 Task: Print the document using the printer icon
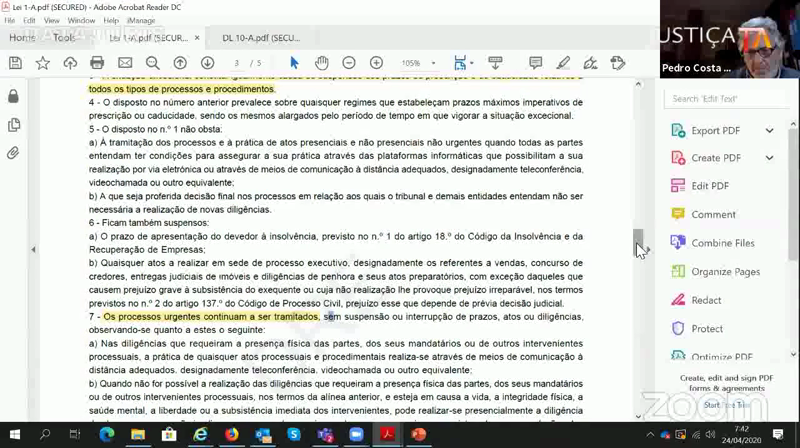tap(97, 63)
